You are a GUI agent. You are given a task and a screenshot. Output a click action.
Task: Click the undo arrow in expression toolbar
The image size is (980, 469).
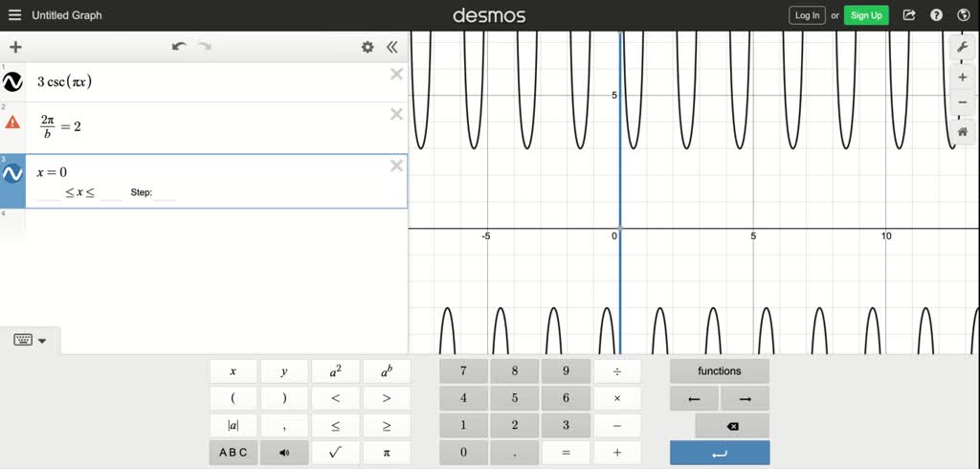[x=179, y=47]
